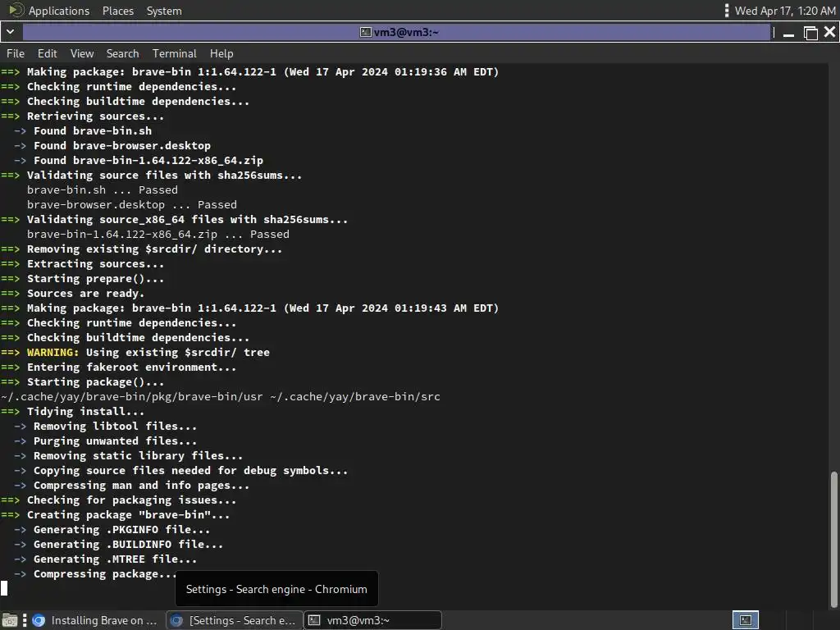Click 'Found brave-browser.desktop' line
The image size is (840, 630).
pos(122,146)
